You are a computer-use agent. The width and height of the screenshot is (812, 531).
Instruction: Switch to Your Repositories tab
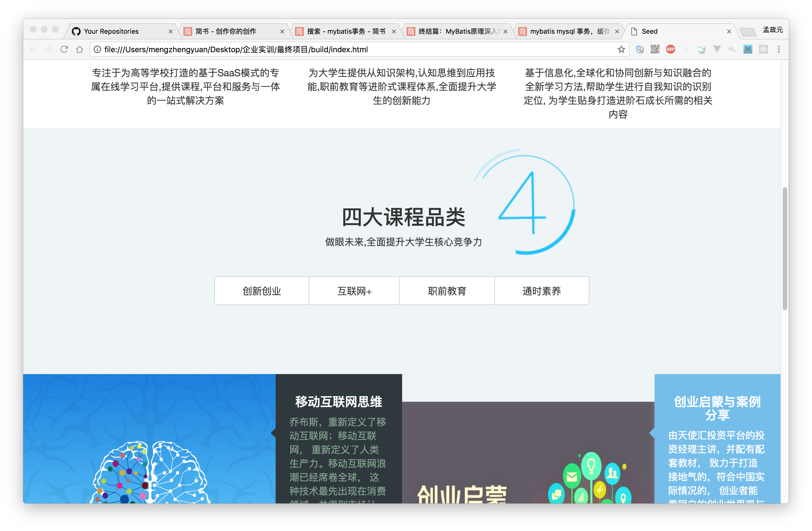coord(111,31)
